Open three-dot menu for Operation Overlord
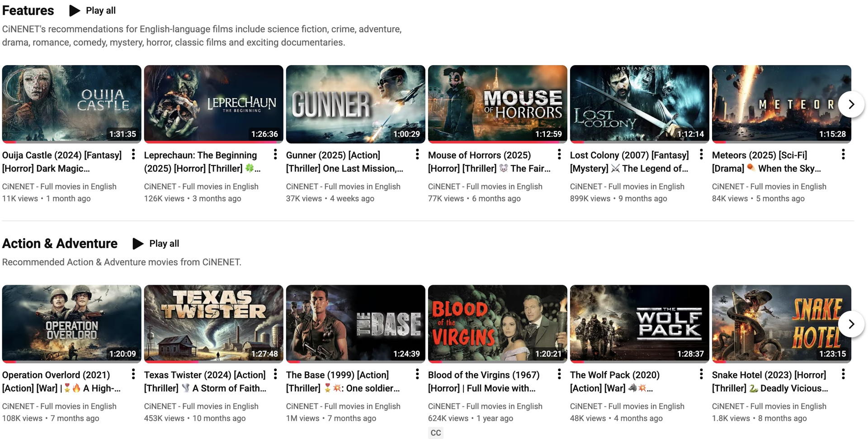Screen dimensions: 868x439 tap(133, 374)
